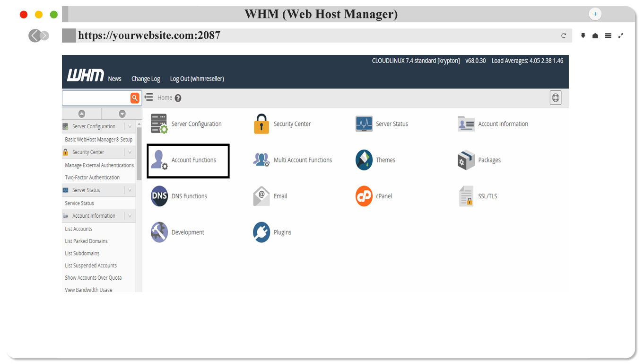This screenshot has height=364, width=644.
Task: Click the browser download arrow icon
Action: click(583, 36)
